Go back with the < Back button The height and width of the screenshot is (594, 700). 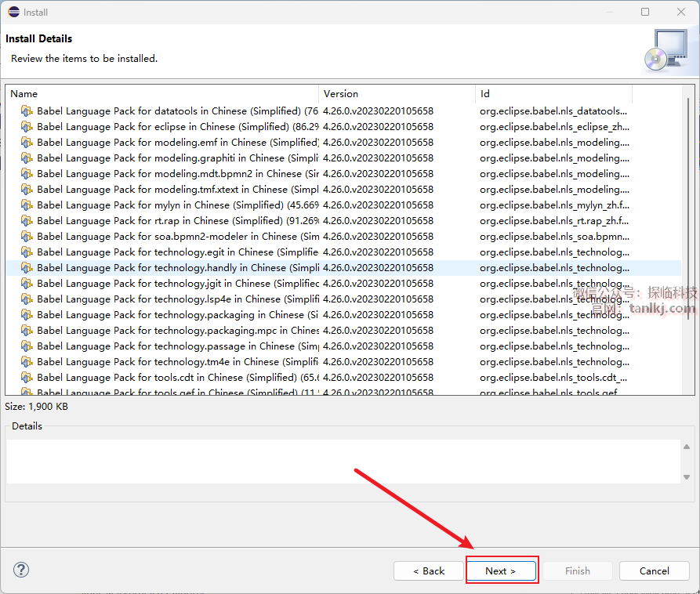429,571
